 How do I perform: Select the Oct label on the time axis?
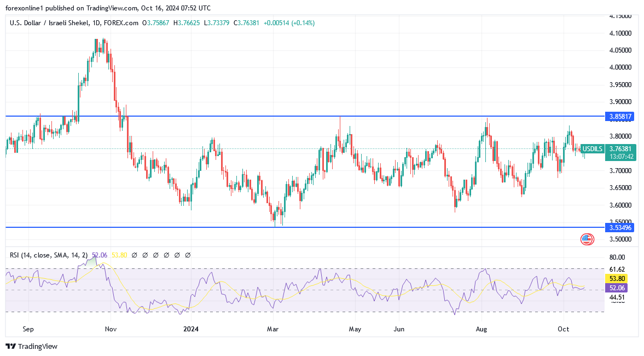coord(564,329)
